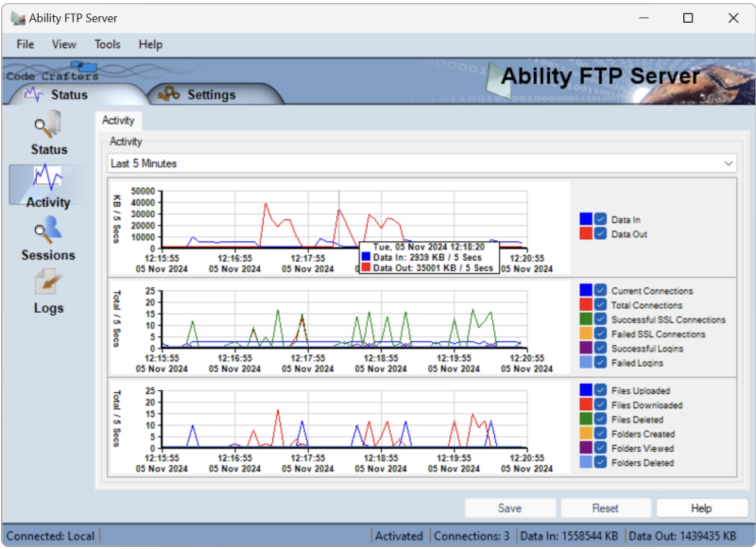Toggle the Successful Logins checkbox
This screenshot has width=756, height=549.
coord(600,348)
